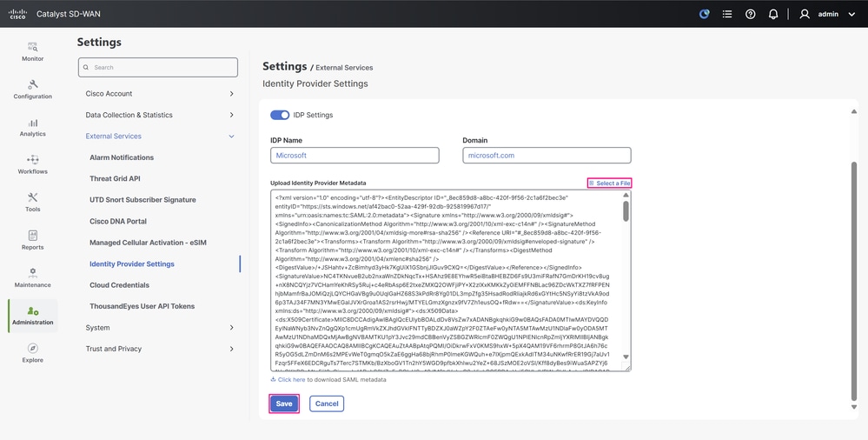Click the IDP Name input field

354,155
